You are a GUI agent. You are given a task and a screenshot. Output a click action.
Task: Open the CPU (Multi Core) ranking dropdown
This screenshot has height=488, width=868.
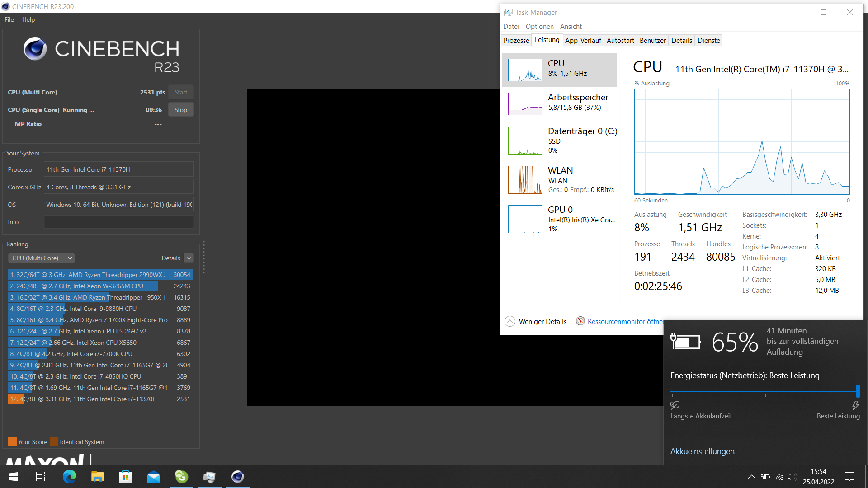click(42, 258)
